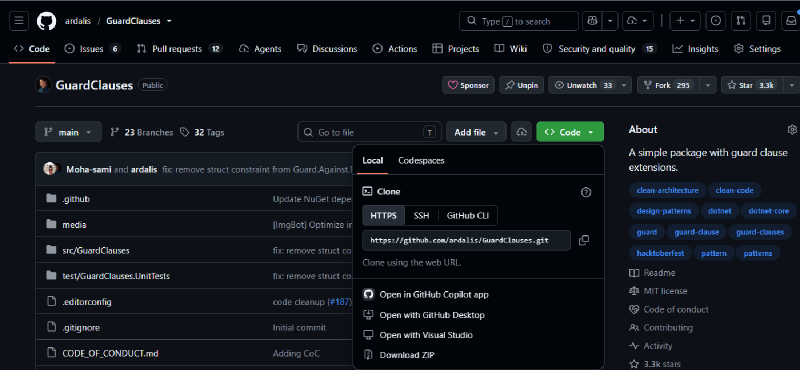Open the hamburger navigation menu
This screenshot has width=800, height=370.
(19, 21)
